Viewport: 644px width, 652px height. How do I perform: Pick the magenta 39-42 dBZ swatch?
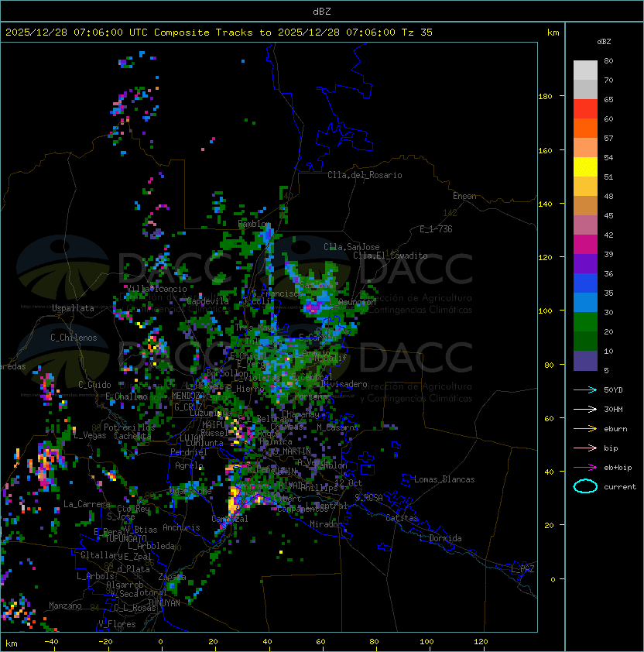(x=585, y=244)
